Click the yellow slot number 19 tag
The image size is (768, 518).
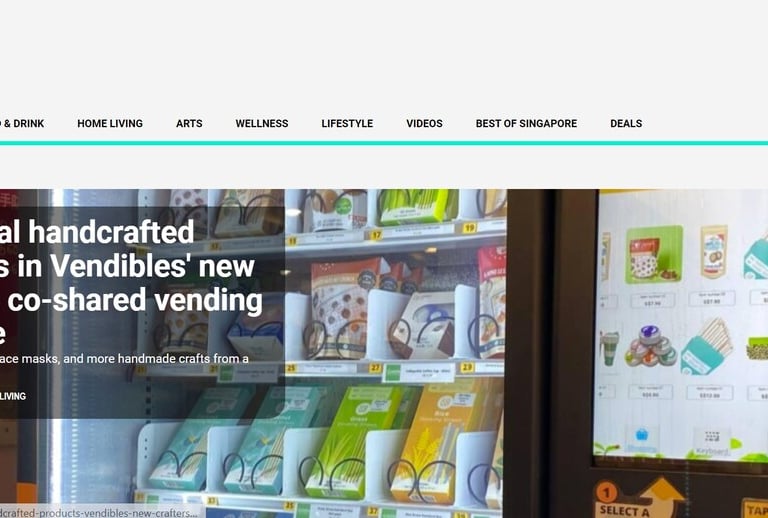[x=469, y=228]
